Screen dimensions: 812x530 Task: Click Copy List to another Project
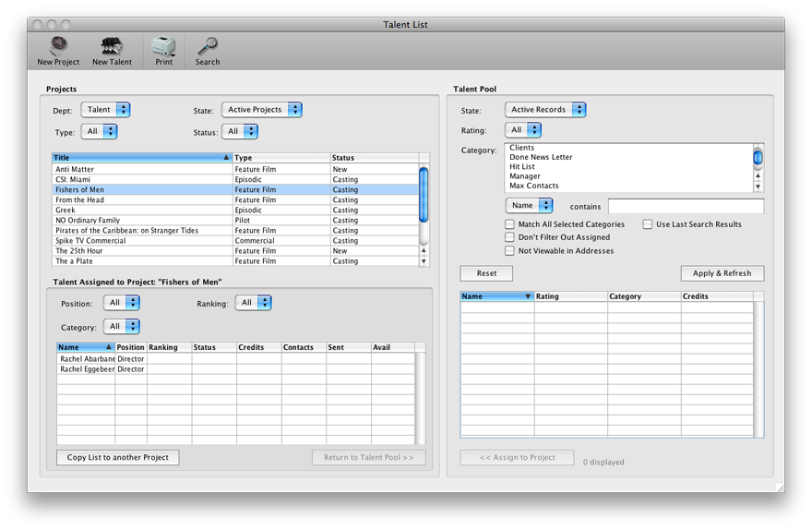pyautogui.click(x=117, y=457)
